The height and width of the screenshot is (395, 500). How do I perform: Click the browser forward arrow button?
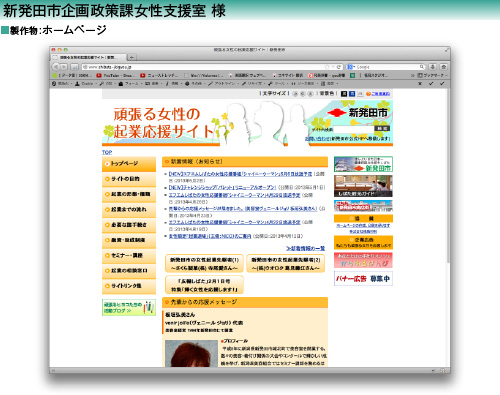click(64, 67)
